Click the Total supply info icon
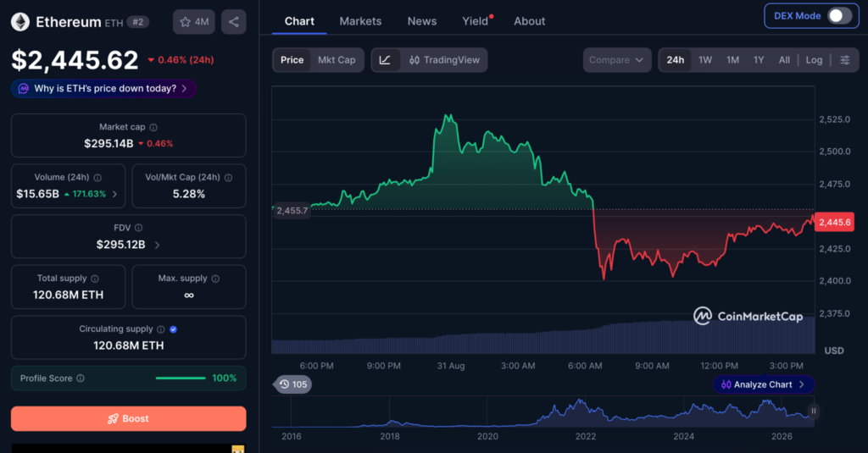Image resolution: width=868 pixels, height=453 pixels. pyautogui.click(x=95, y=279)
